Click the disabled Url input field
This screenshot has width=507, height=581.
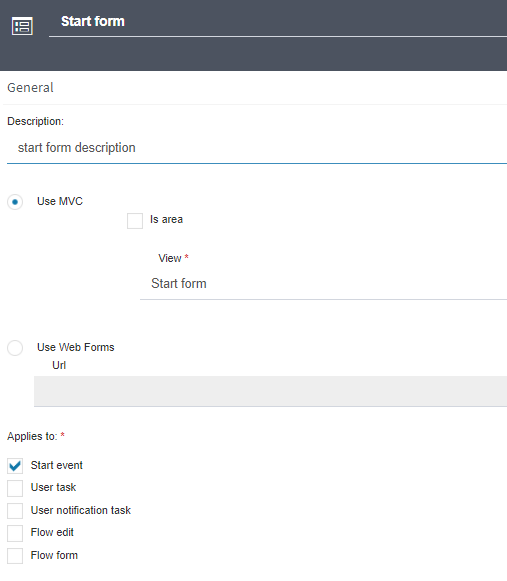pyautogui.click(x=271, y=391)
